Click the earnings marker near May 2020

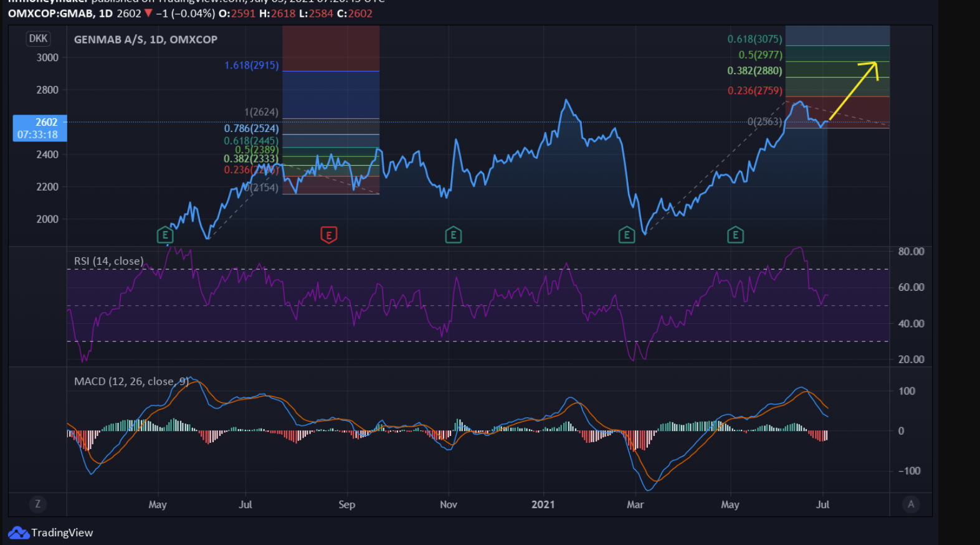tap(164, 235)
